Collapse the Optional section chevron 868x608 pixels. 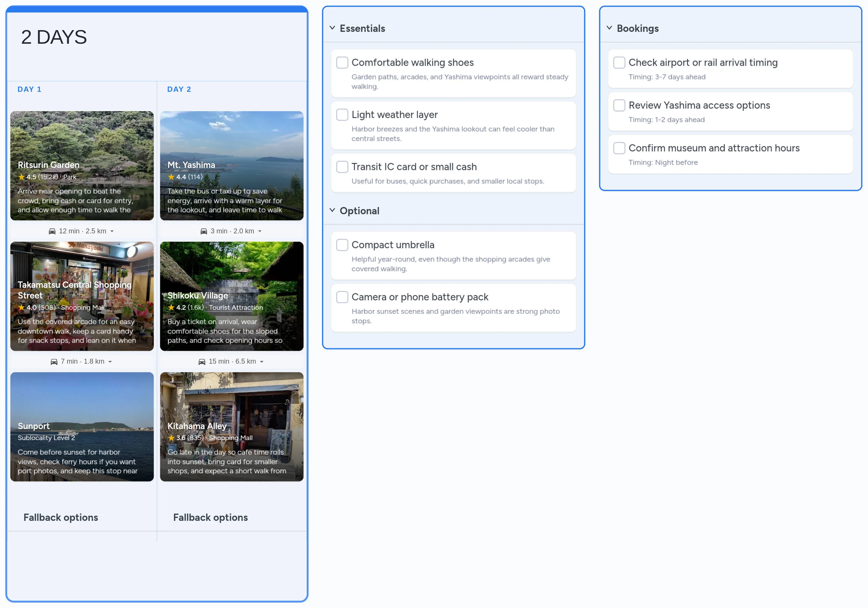332,210
